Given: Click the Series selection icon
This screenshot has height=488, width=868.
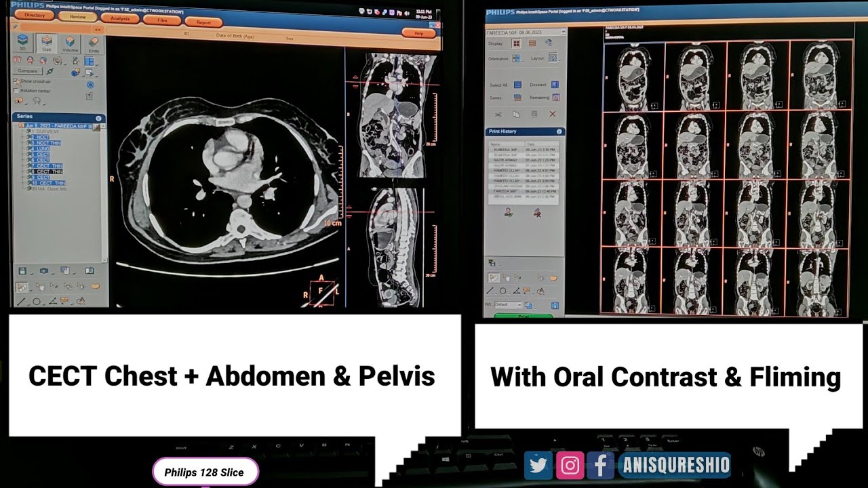Looking at the screenshot, I should (517, 98).
